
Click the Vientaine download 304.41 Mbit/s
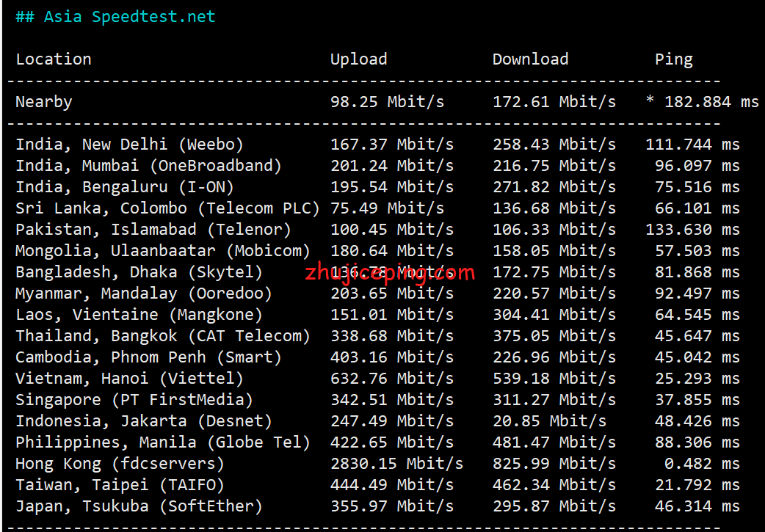(554, 315)
